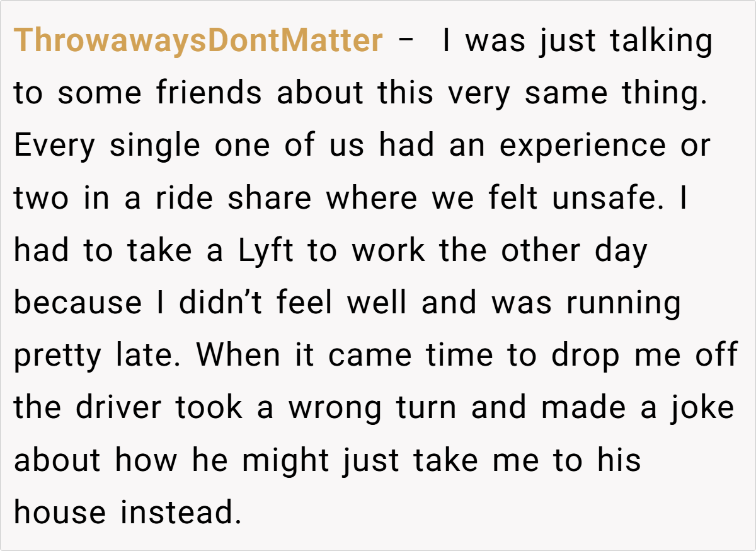Click the word "wrong" before "turn"
This screenshot has height=551, width=756.
pyautogui.click(x=335, y=409)
